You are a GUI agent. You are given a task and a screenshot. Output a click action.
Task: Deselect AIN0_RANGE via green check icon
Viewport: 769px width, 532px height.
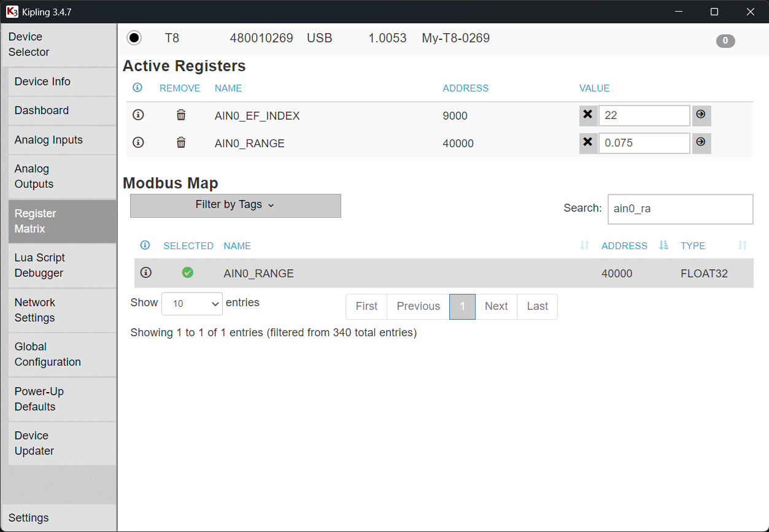pyautogui.click(x=188, y=272)
